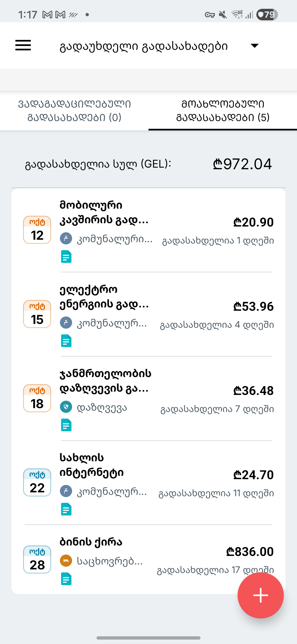Screen dimensions: 297x644
Task: Tap the utilities category icon for ₾20.90 bill
Action: 66,238
